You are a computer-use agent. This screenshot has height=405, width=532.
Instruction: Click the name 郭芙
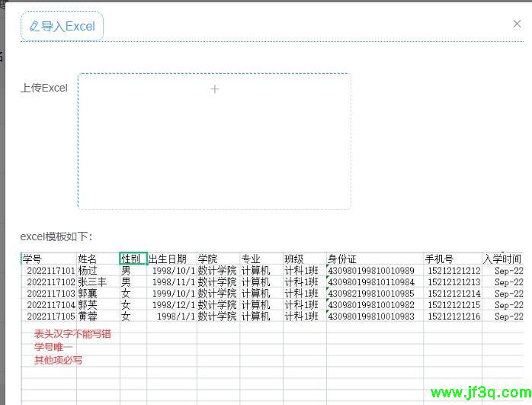pos(88,305)
